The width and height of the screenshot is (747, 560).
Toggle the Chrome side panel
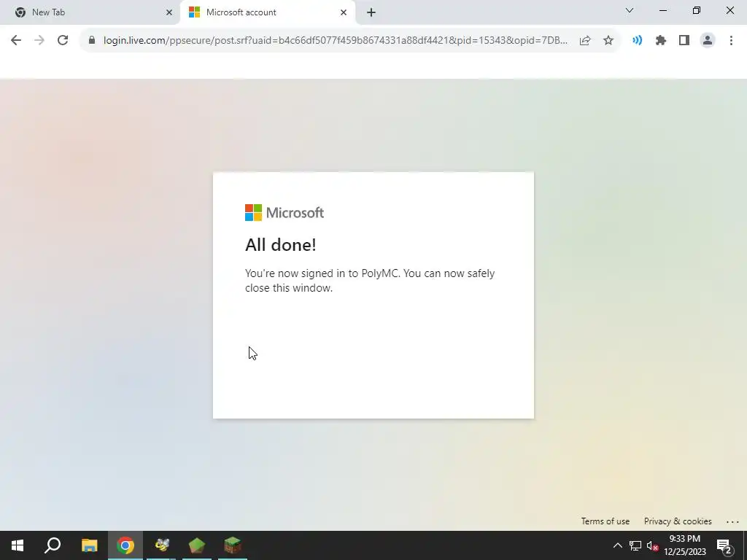click(684, 41)
